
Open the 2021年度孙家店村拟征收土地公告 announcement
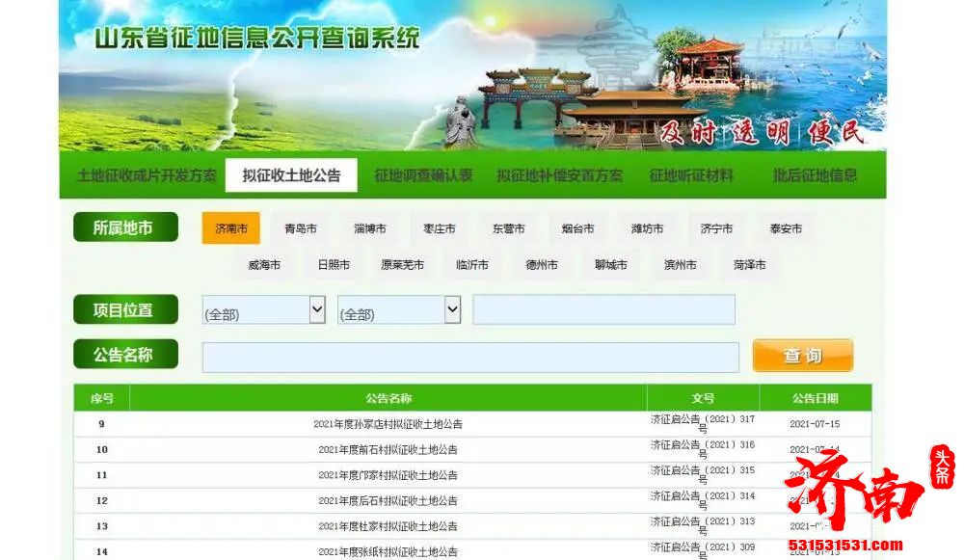(389, 422)
